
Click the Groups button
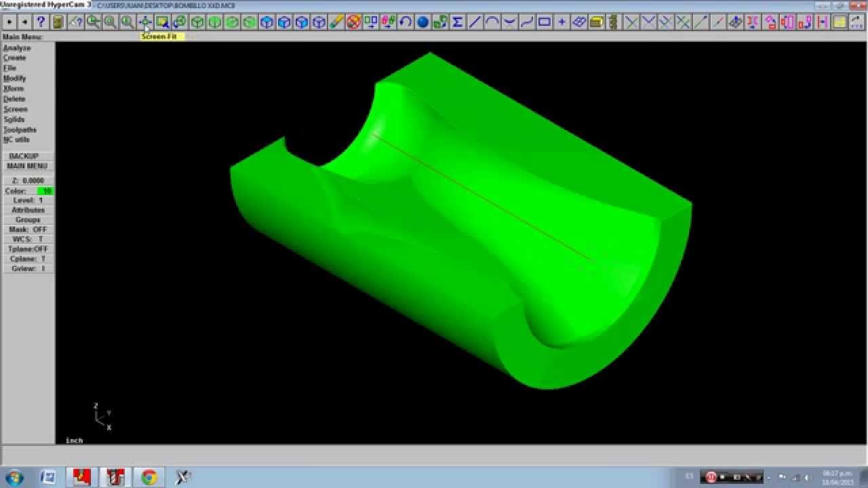tap(28, 220)
